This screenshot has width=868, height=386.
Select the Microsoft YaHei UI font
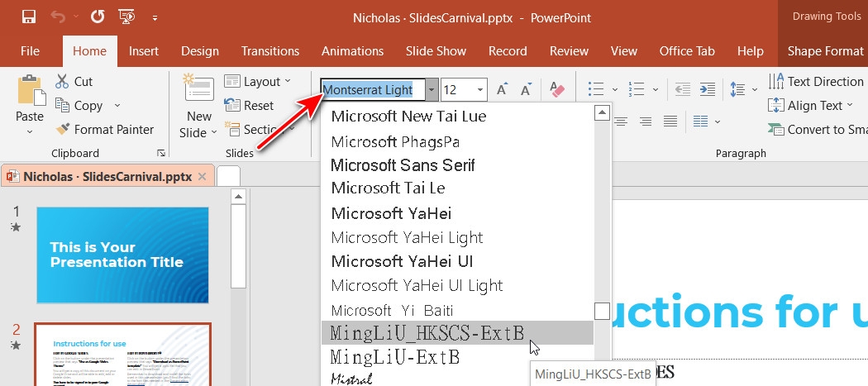(x=457, y=261)
